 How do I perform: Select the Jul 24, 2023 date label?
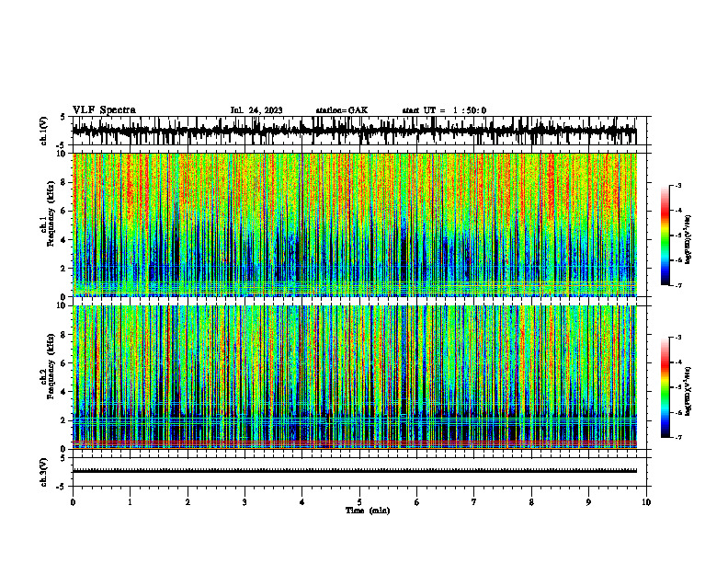click(256, 110)
